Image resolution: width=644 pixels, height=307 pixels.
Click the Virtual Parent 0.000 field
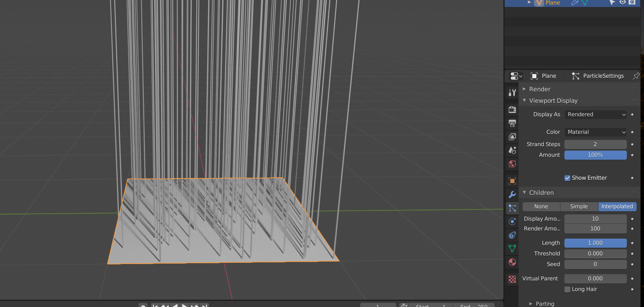[596, 279]
